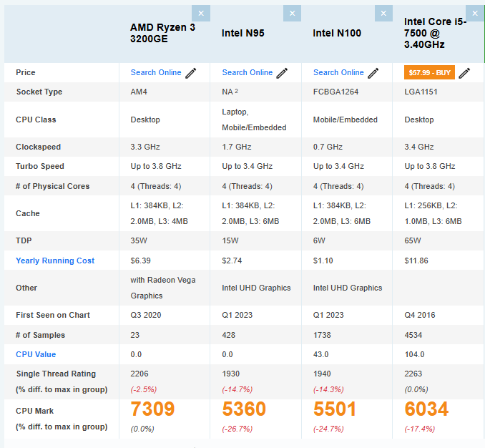Remove Intel N100 from comparison
The width and height of the screenshot is (485, 448).
point(383,14)
